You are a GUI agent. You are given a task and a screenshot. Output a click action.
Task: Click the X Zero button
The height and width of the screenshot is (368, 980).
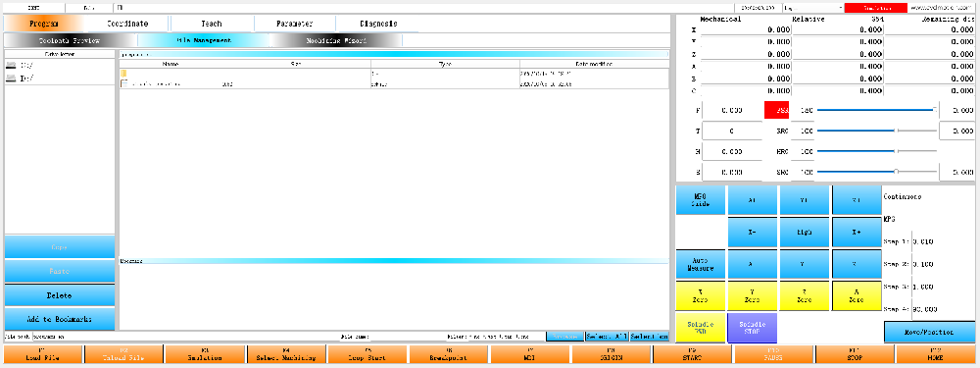[700, 296]
